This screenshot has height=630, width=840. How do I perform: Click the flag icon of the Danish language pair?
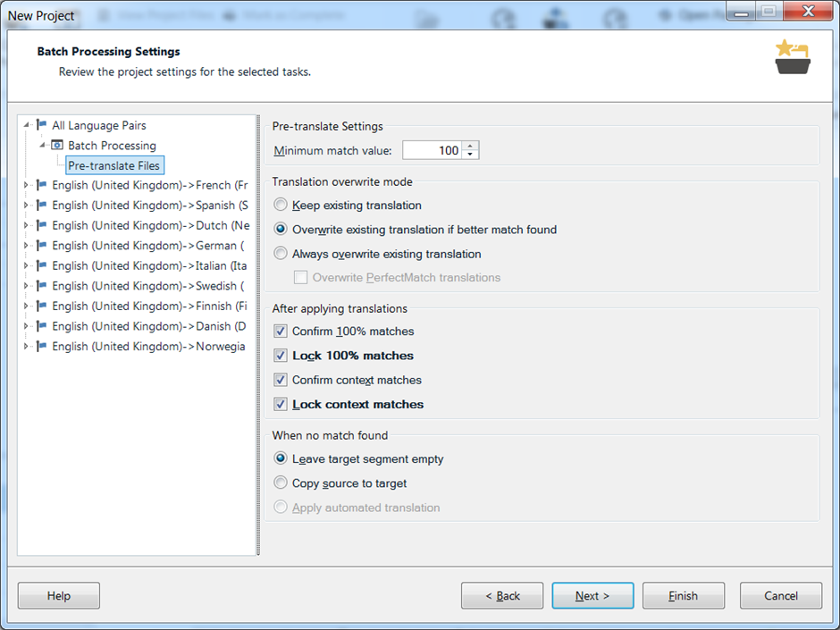point(41,326)
